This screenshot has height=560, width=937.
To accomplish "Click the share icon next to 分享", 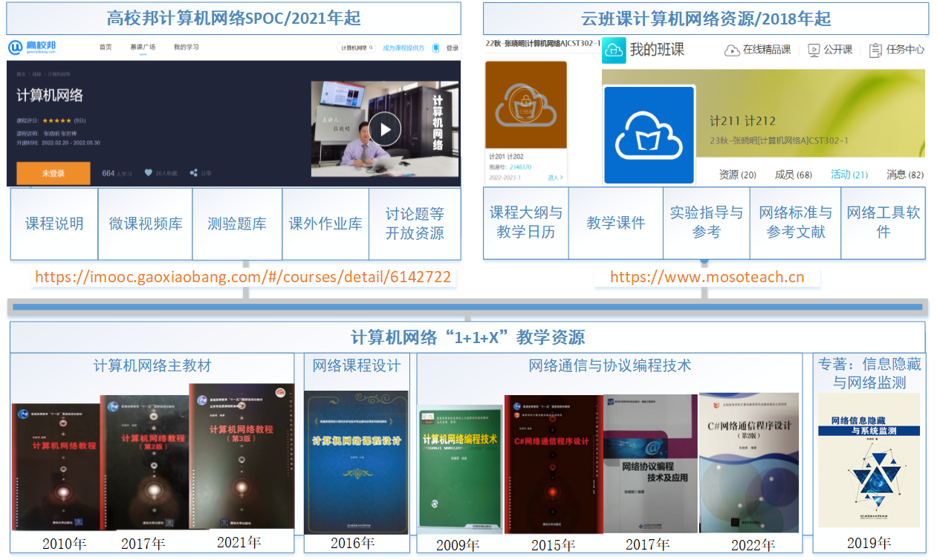I will [194, 173].
